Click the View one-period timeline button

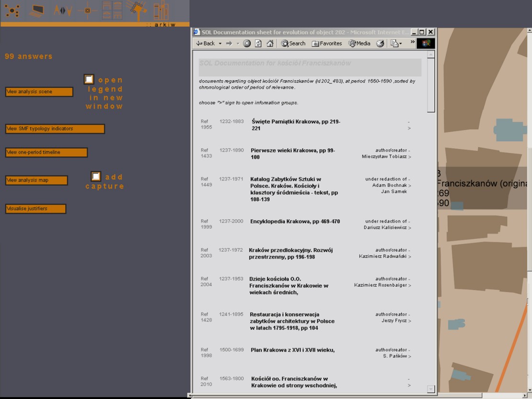click(46, 152)
